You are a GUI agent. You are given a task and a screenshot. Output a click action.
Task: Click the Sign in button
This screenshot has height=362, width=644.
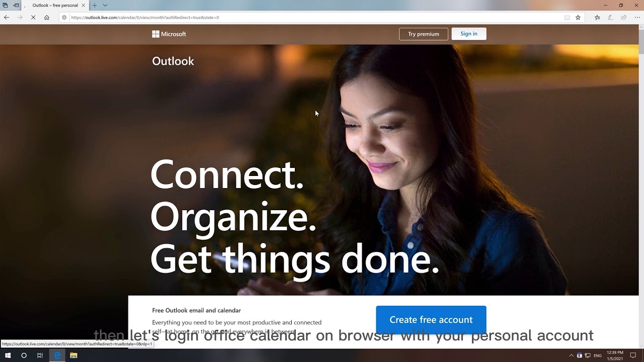(x=469, y=34)
